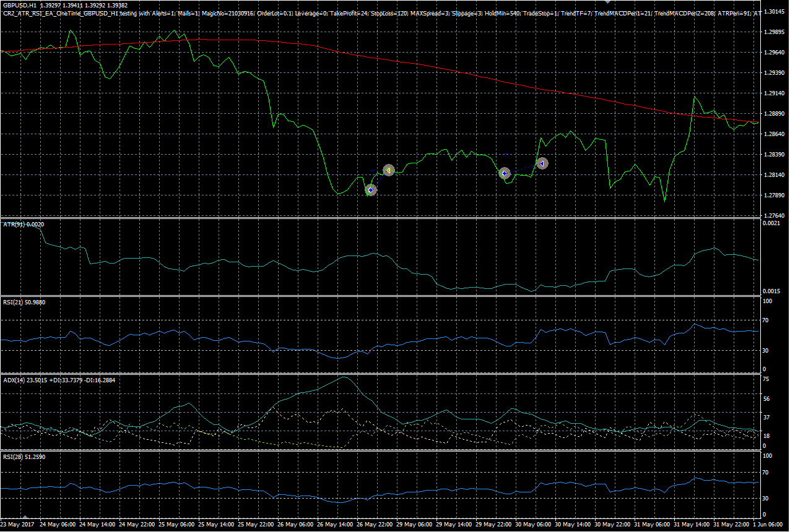Click price level 1.29640 on the price axis

(x=775, y=53)
